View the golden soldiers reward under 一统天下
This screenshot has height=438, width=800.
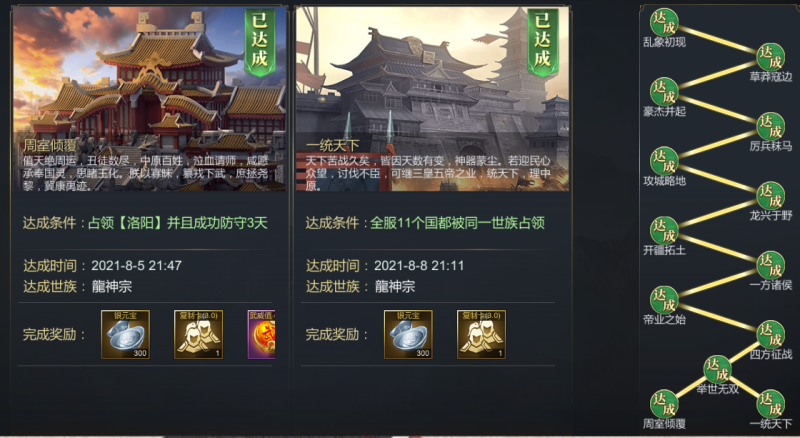[481, 334]
